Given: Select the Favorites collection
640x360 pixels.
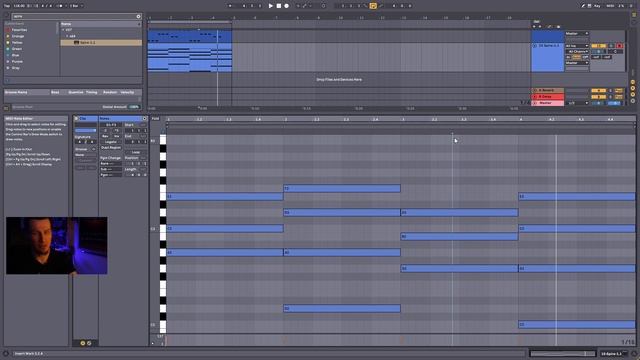Looking at the screenshot, I should click(x=19, y=30).
